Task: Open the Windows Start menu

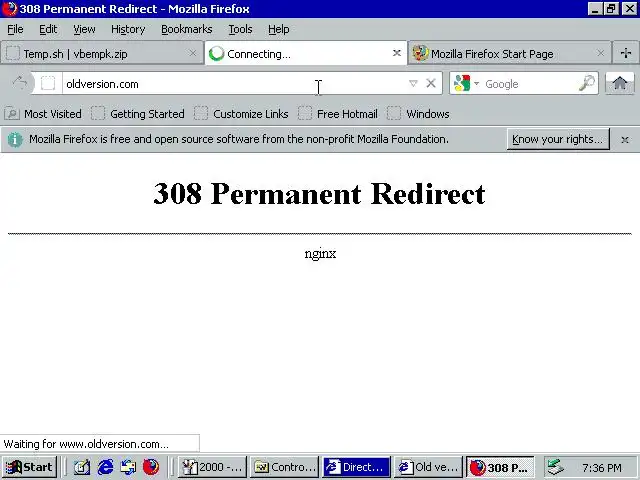Action: click(29, 467)
